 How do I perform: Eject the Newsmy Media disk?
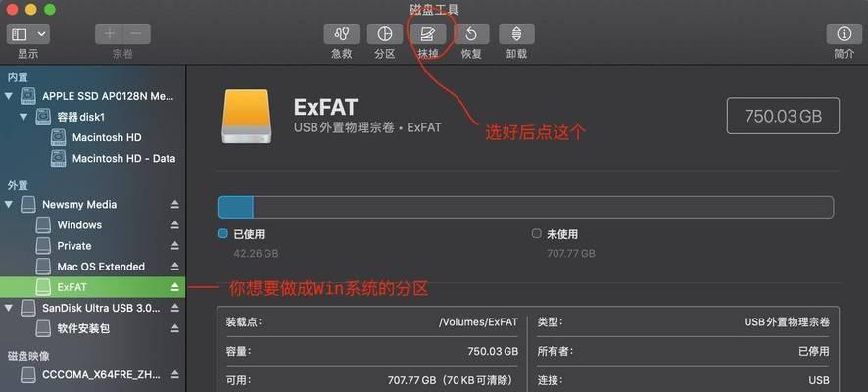175,204
